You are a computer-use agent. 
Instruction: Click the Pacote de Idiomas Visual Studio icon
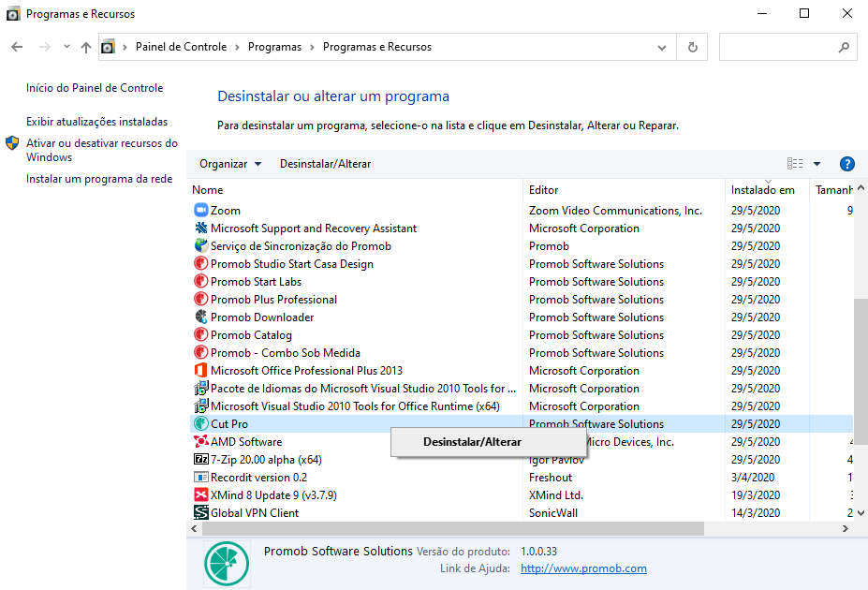[201, 388]
